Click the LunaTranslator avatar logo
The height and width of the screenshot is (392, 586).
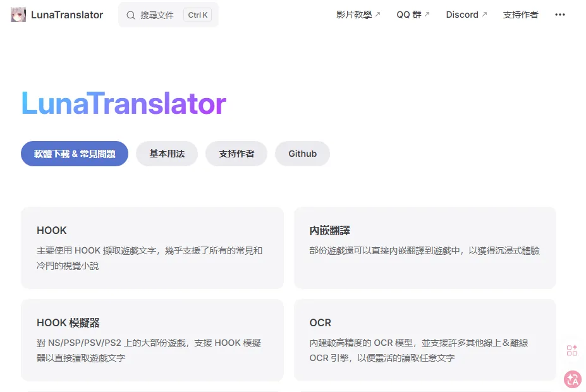pos(18,15)
